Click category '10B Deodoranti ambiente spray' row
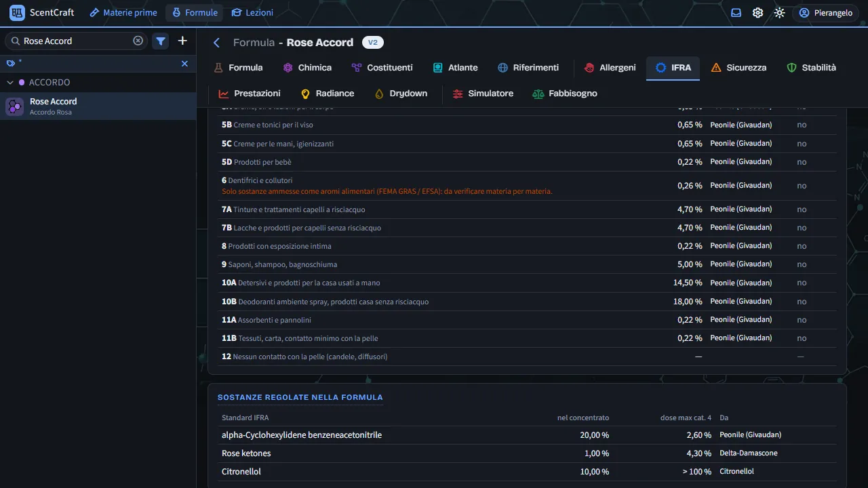The image size is (868, 488). click(527, 302)
